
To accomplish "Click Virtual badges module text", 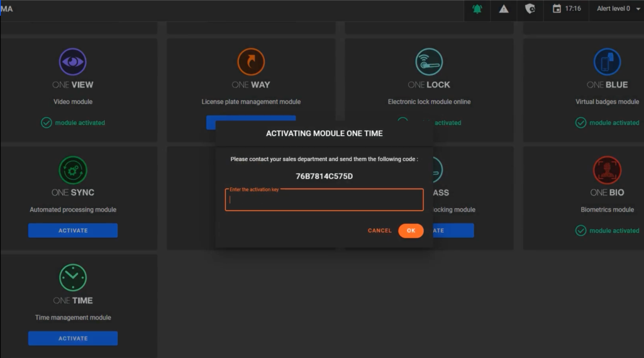I will [x=607, y=101].
